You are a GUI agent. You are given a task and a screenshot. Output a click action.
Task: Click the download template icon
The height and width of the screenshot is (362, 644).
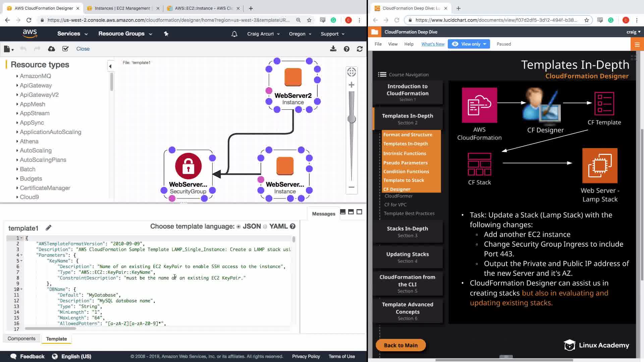tap(333, 49)
